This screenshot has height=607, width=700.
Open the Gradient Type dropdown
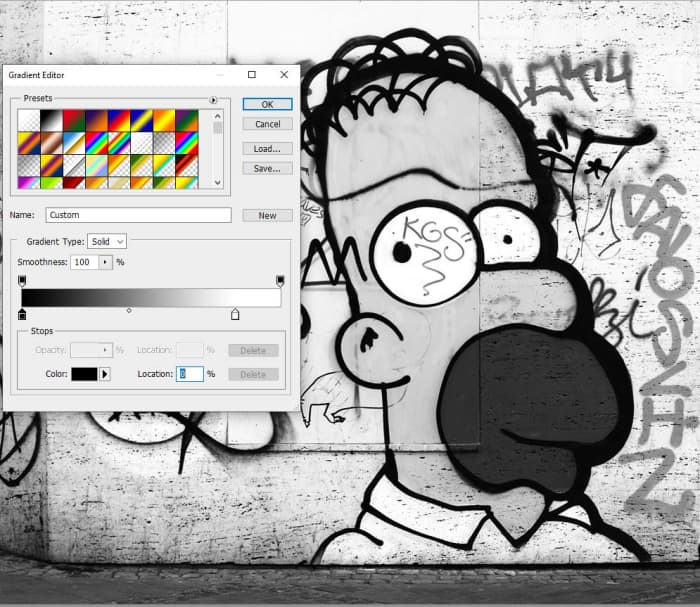[x=107, y=241]
